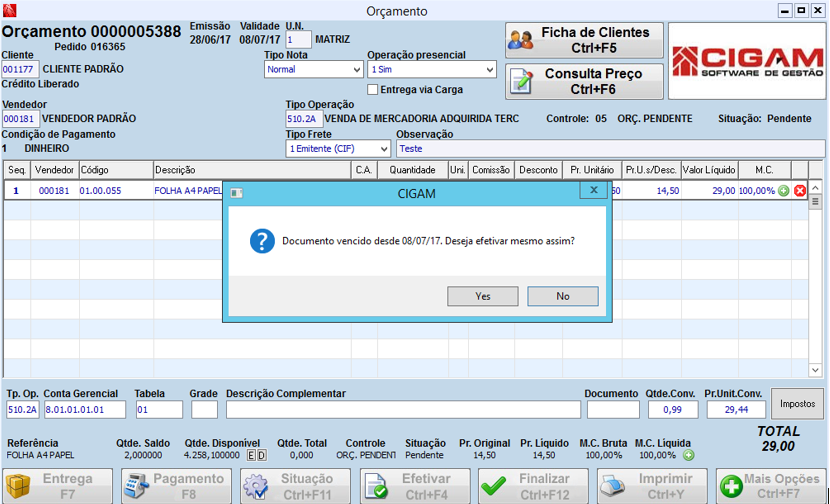This screenshot has width=830, height=504.
Task: Click the question mark icon in dialog
Action: [262, 241]
